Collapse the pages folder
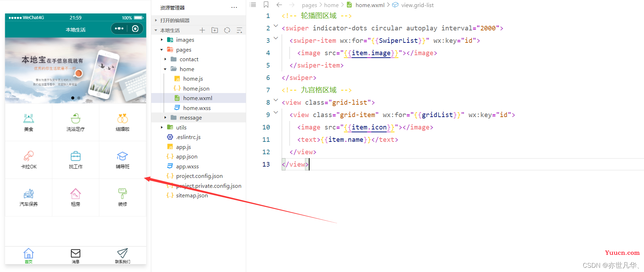 (x=162, y=50)
